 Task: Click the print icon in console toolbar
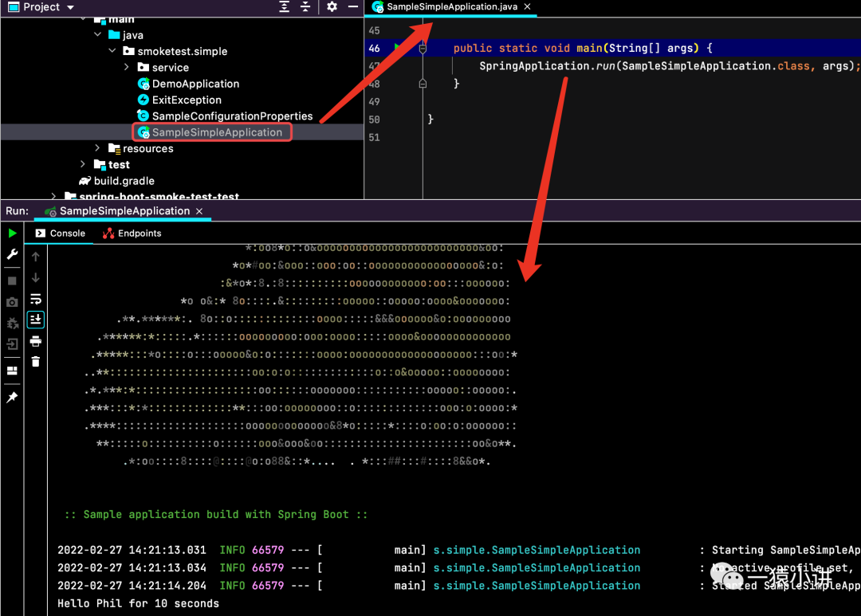[36, 341]
